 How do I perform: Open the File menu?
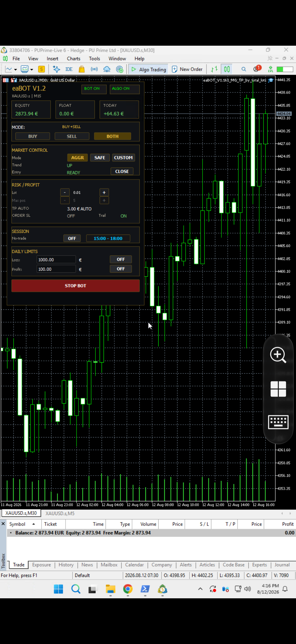[x=16, y=58]
